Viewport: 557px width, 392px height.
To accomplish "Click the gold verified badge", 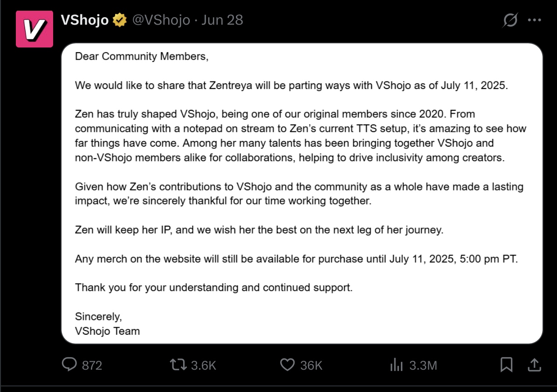I will coord(120,20).
